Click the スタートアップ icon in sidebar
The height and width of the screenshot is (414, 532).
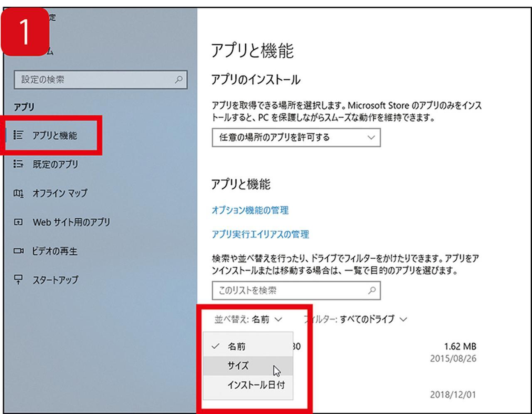click(18, 279)
